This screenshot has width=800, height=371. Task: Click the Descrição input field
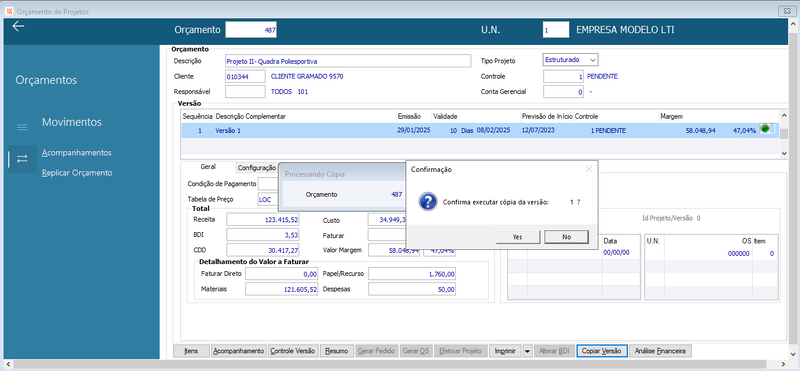(347, 61)
